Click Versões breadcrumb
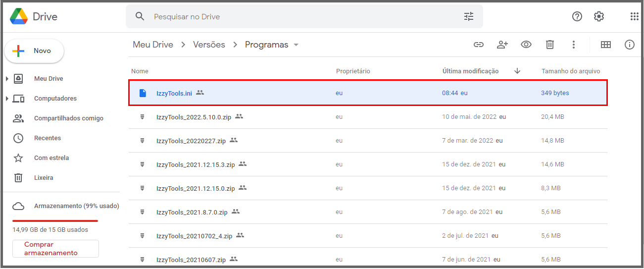 (209, 45)
